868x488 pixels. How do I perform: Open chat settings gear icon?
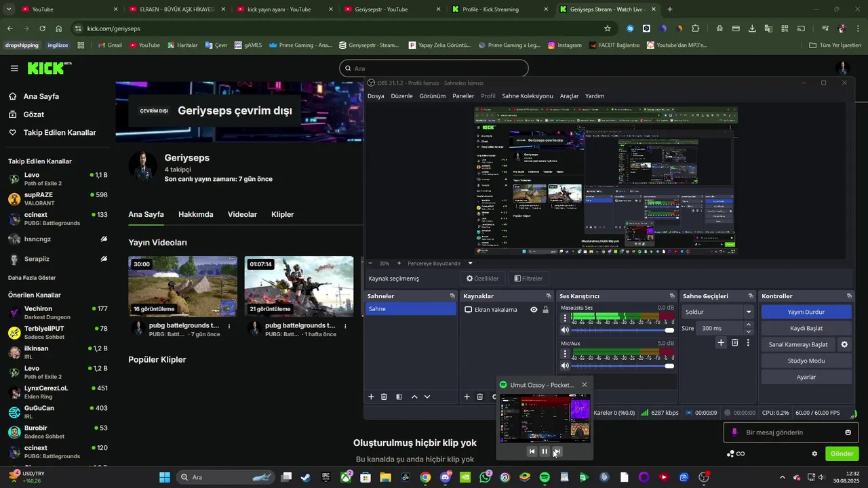click(814, 453)
